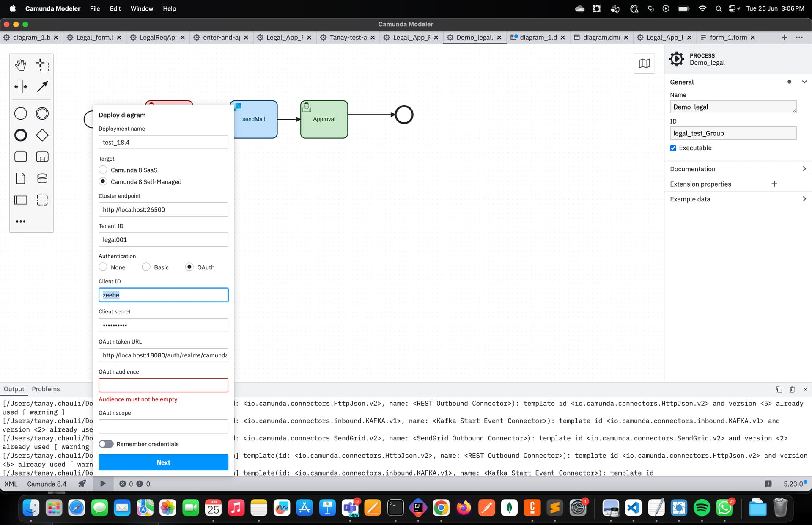Select Camunda 8 Self-Managed target

(103, 181)
